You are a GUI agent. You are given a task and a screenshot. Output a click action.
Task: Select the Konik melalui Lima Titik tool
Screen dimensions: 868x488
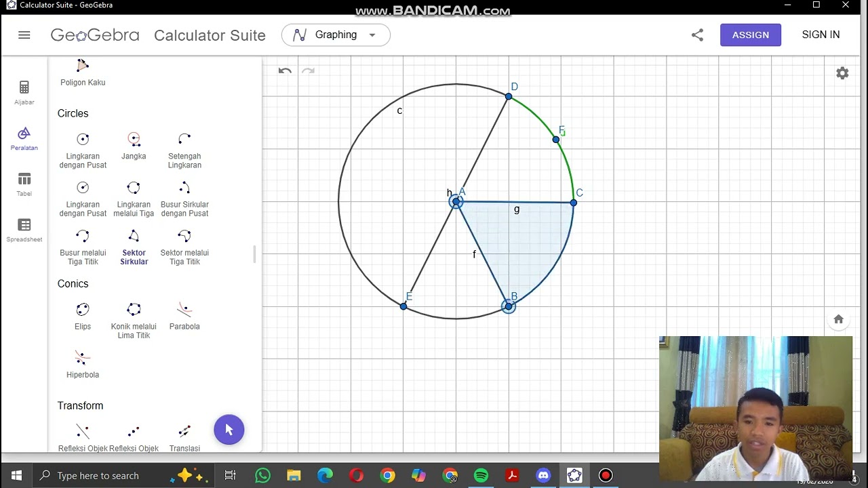click(134, 320)
